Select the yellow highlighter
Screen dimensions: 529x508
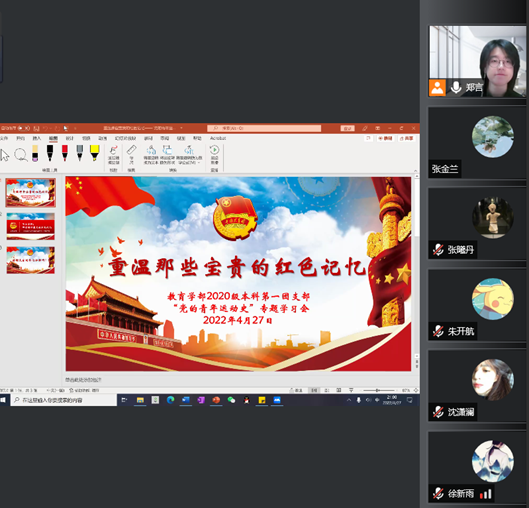95,153
